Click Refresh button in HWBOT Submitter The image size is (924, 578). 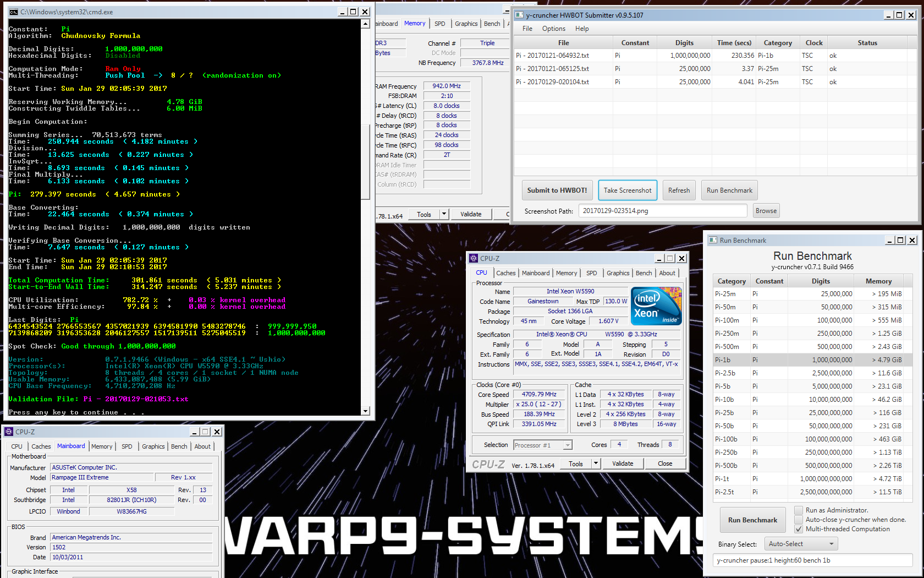point(679,190)
